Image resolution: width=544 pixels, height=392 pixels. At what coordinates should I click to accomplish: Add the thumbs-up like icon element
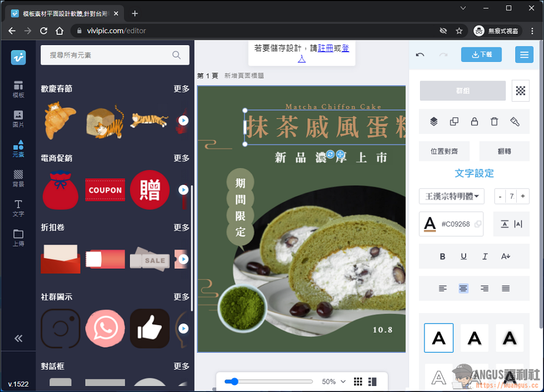click(150, 328)
